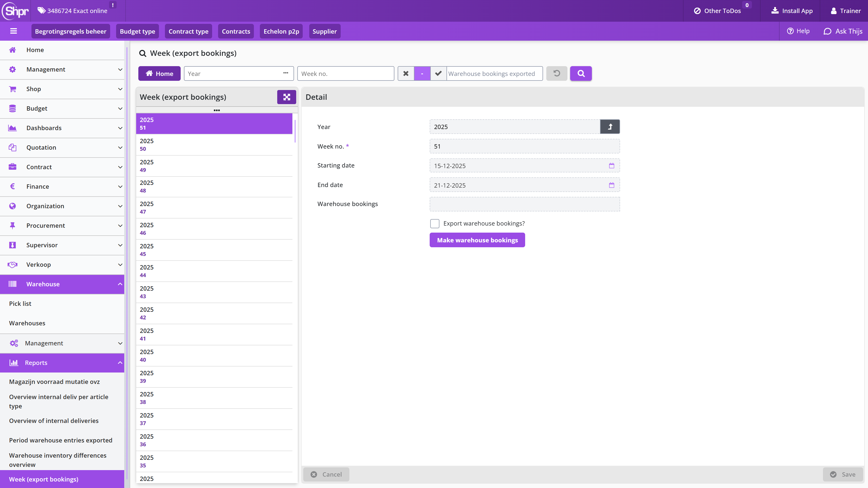
Task: Expand the Procurement sidebar section
Action: [x=62, y=226]
